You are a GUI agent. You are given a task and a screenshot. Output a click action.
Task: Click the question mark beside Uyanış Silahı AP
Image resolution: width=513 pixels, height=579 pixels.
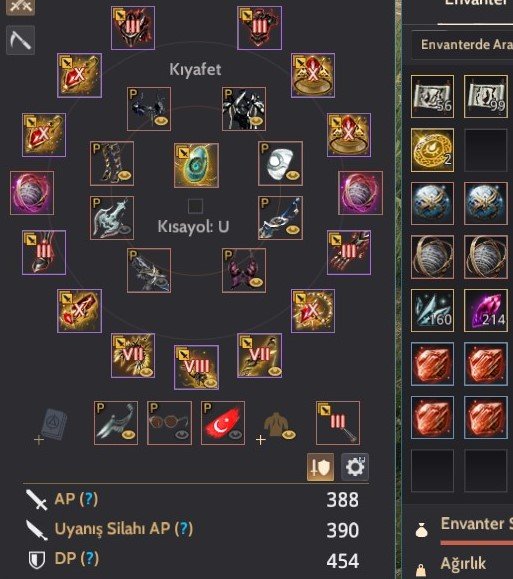183,528
